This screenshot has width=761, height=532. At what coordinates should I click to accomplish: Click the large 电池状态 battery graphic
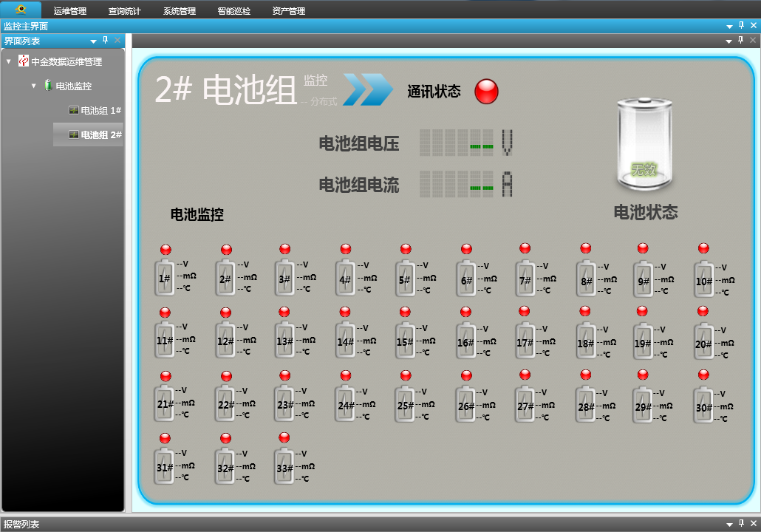click(644, 143)
